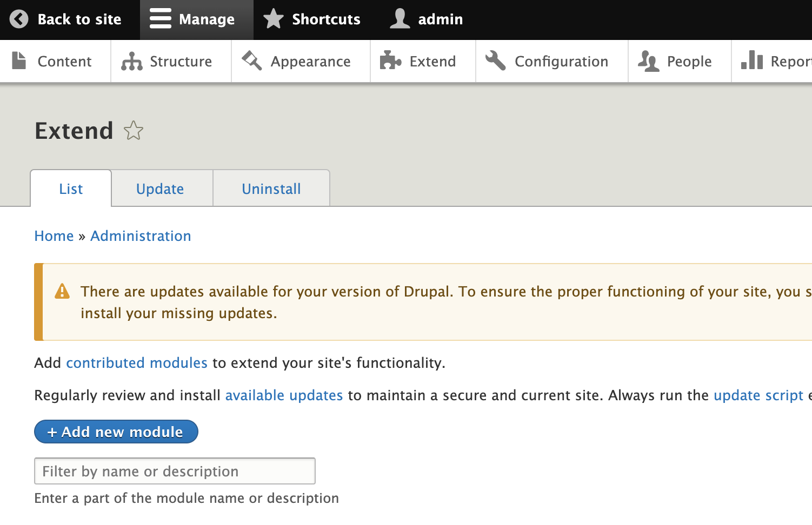Select the List tab

tap(71, 189)
